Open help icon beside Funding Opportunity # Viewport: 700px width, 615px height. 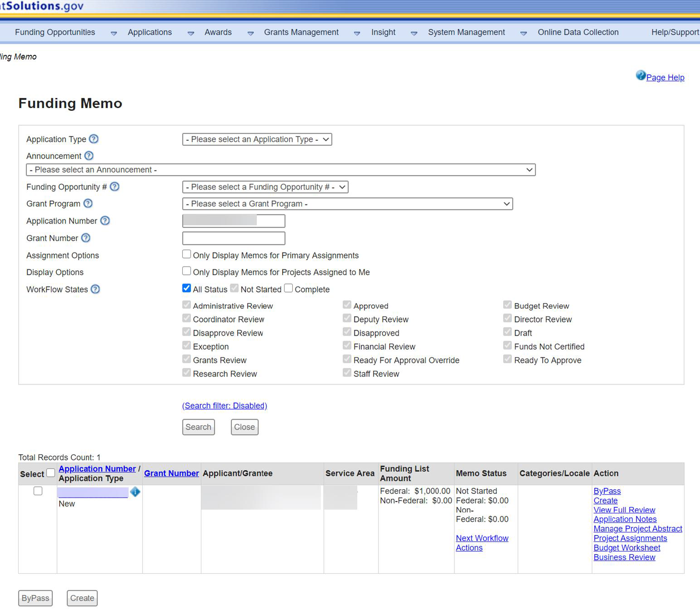tap(115, 187)
